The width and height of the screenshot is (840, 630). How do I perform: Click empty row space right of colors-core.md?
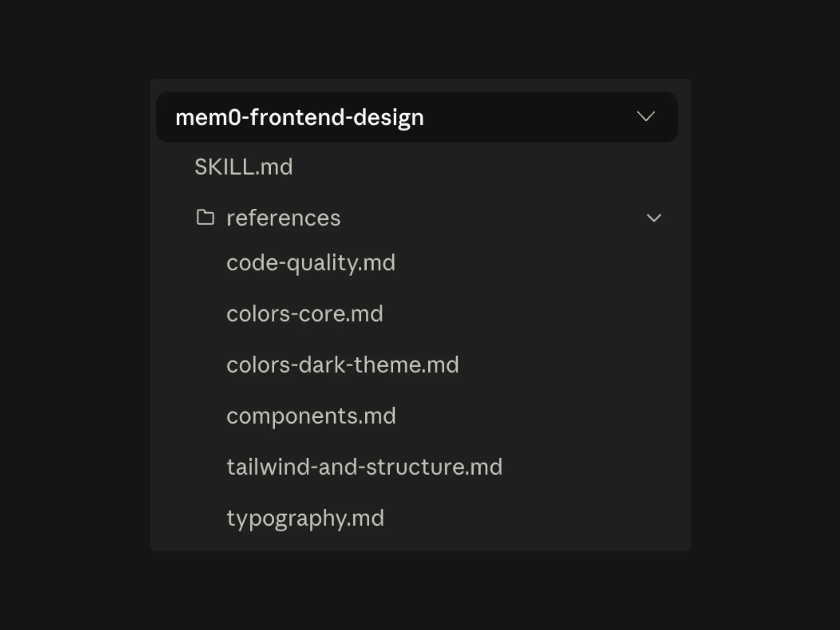(x=529, y=314)
